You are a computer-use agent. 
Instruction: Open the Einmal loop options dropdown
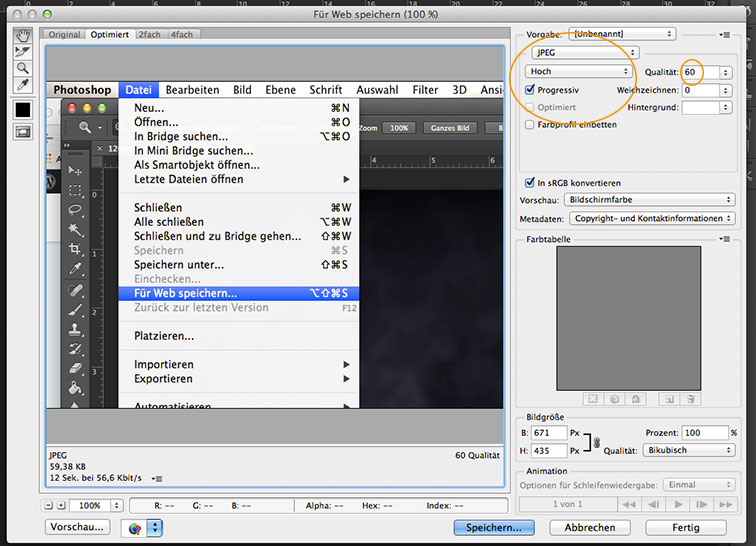coord(699,484)
